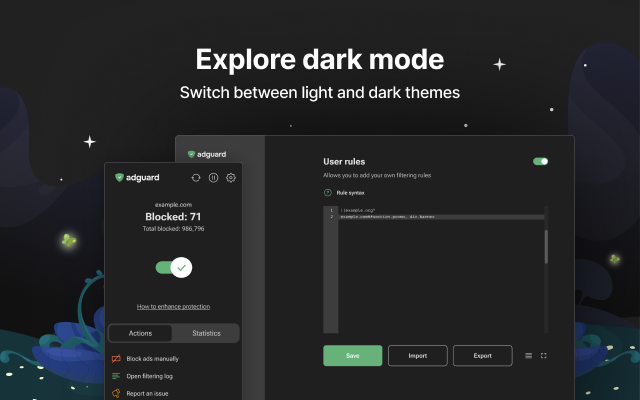Click the Import button
The width and height of the screenshot is (640, 400).
(x=418, y=356)
